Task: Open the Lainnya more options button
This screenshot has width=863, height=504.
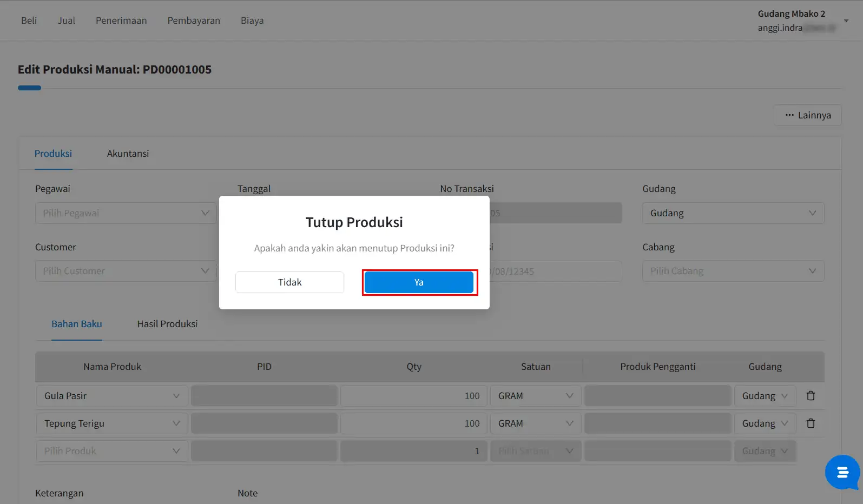Action: (807, 115)
